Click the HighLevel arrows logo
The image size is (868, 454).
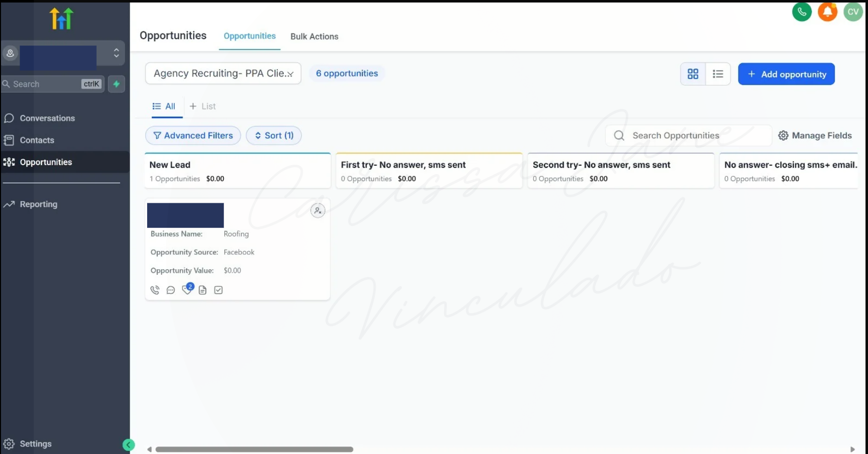[x=62, y=19]
